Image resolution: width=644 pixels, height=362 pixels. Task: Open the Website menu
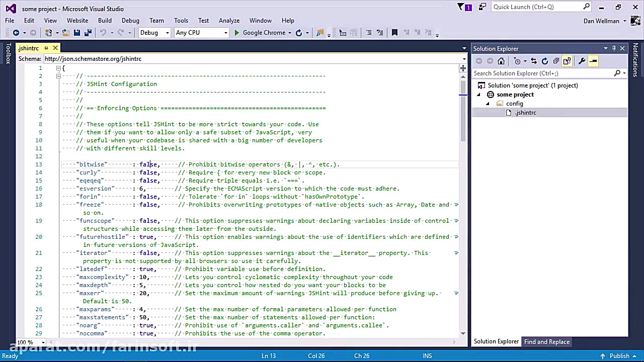(77, 21)
